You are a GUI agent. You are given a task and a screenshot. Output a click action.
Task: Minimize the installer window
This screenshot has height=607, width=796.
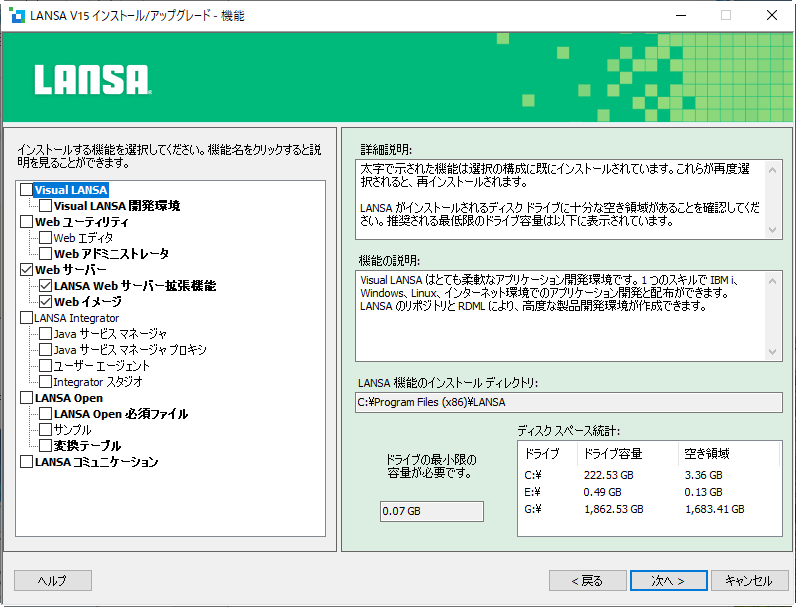pos(681,15)
